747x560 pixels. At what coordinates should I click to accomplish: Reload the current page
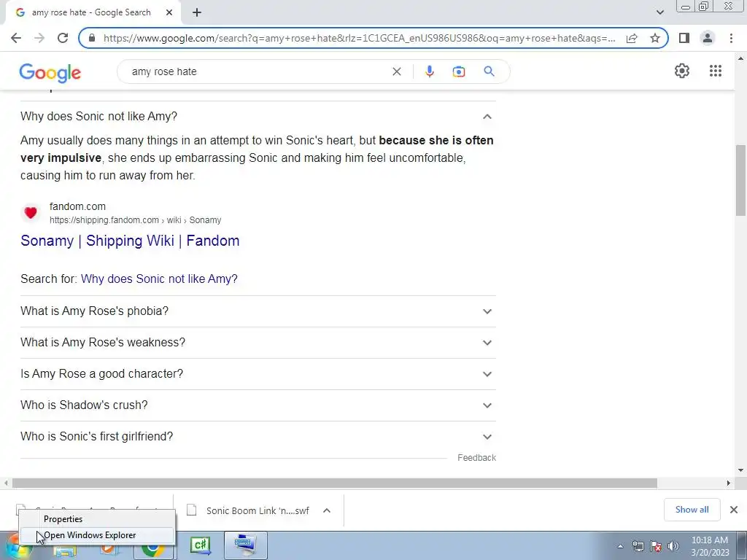pyautogui.click(x=63, y=38)
